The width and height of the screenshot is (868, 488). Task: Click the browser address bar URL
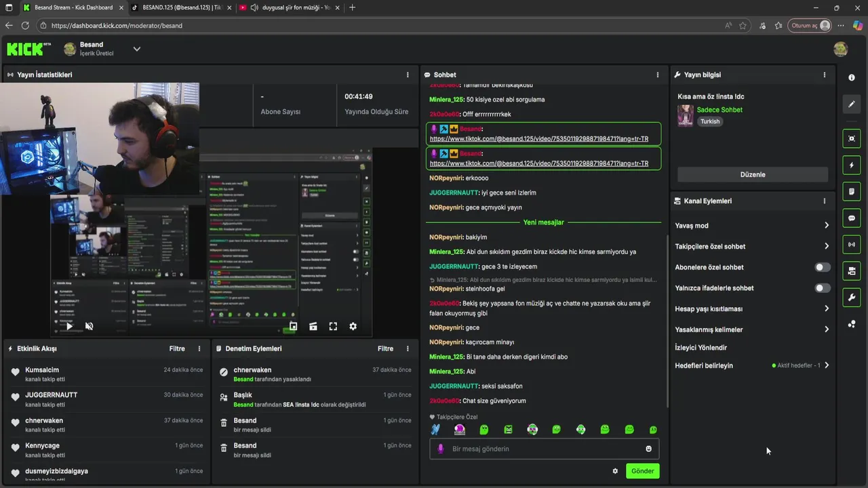point(117,26)
